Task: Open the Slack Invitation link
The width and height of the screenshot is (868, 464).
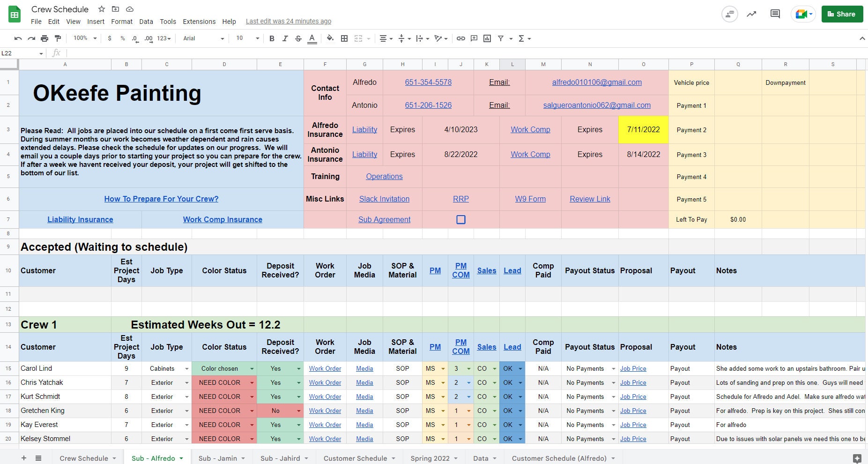Action: pos(384,199)
